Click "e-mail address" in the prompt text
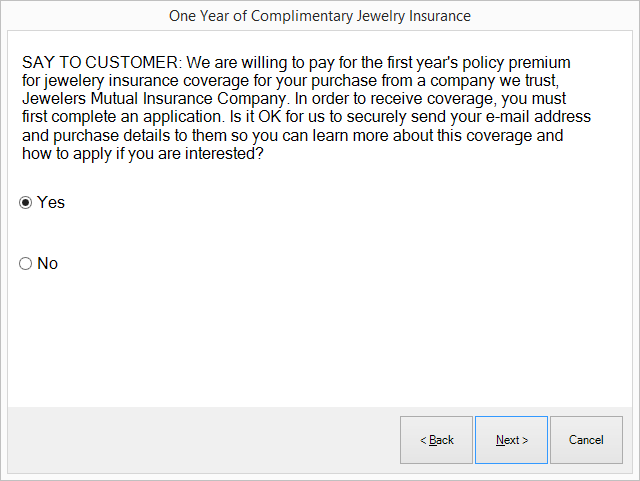This screenshot has height=481, width=640. 536,117
